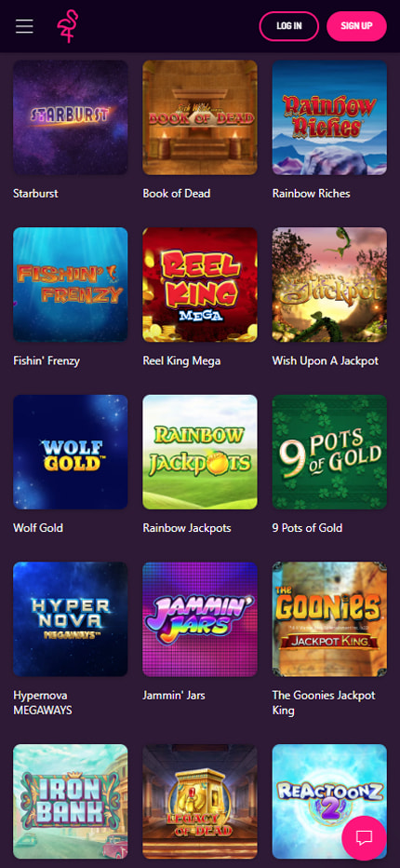Viewport: 400px width, 868px height.
Task: Choose the Reel King Mega tile
Action: pos(200,285)
